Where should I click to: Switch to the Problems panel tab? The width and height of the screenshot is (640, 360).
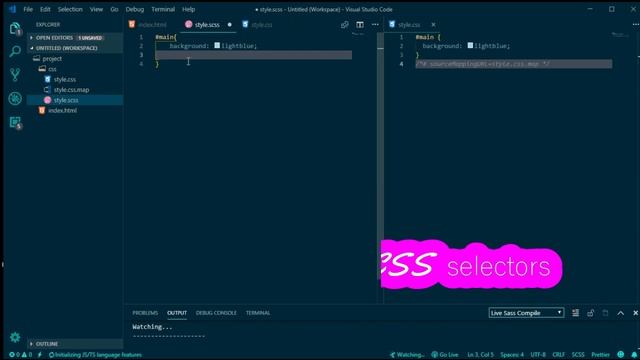coord(145,313)
